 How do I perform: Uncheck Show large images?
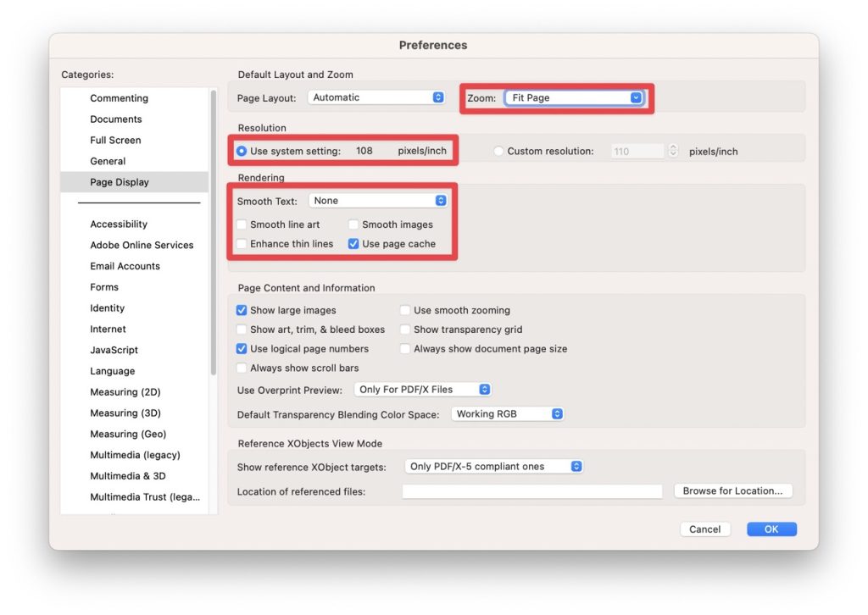(242, 310)
